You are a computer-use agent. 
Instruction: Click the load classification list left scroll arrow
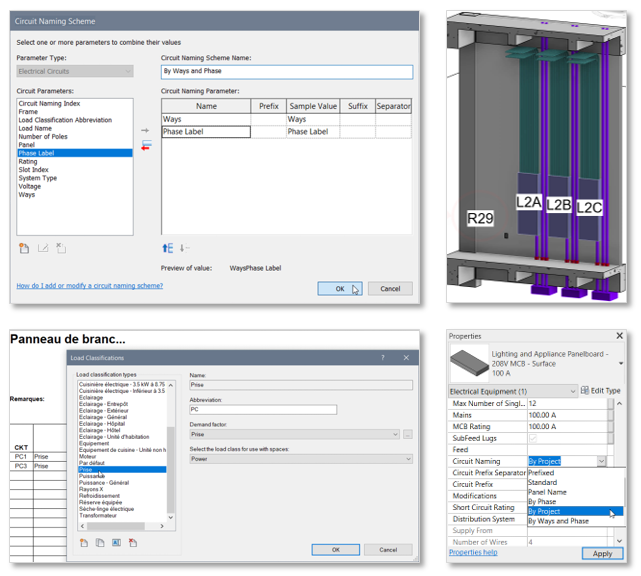tap(83, 526)
